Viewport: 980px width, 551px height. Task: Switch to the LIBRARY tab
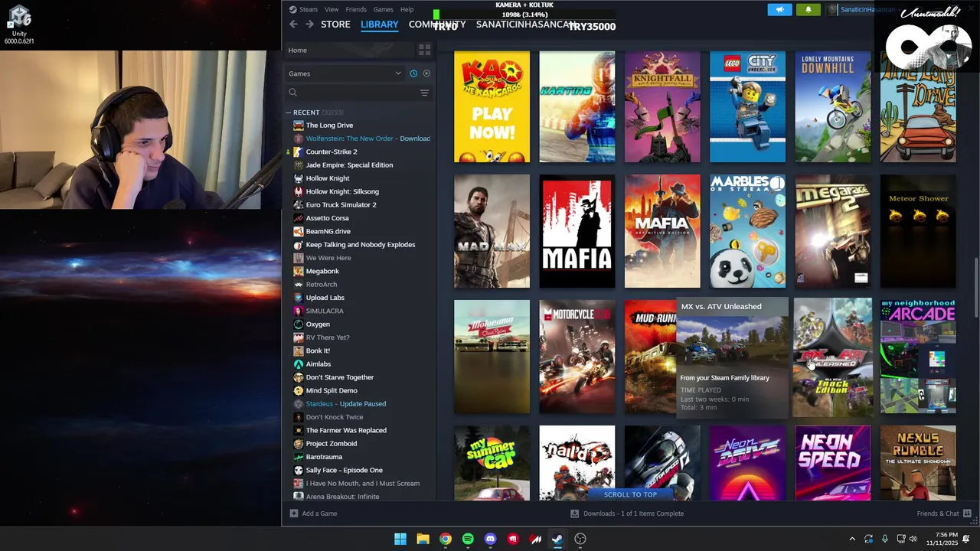point(380,24)
